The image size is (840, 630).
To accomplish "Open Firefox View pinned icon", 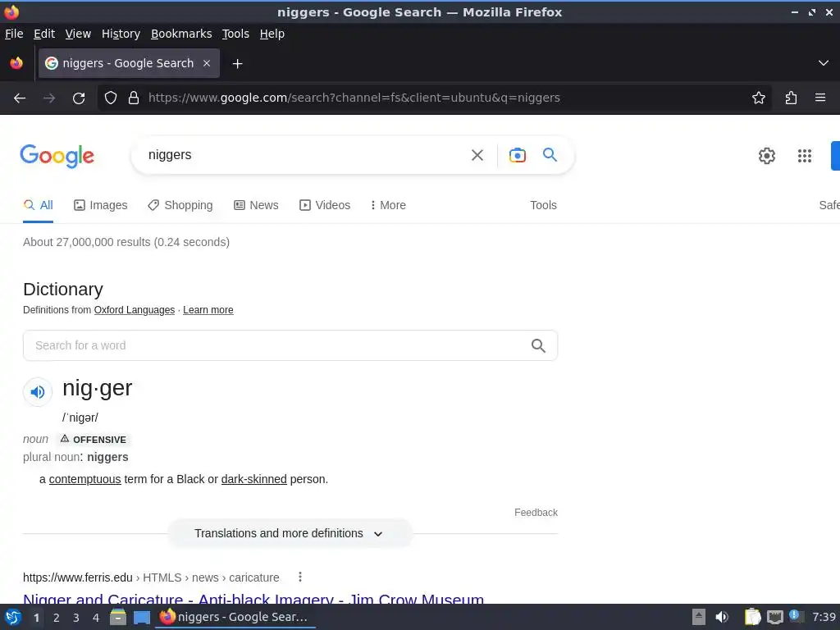I will [x=16, y=63].
